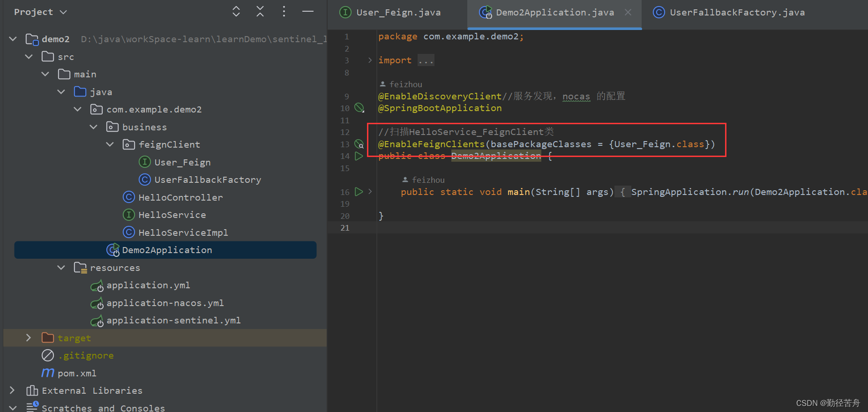Open the Project view dropdown
868x412 pixels.
pos(40,12)
